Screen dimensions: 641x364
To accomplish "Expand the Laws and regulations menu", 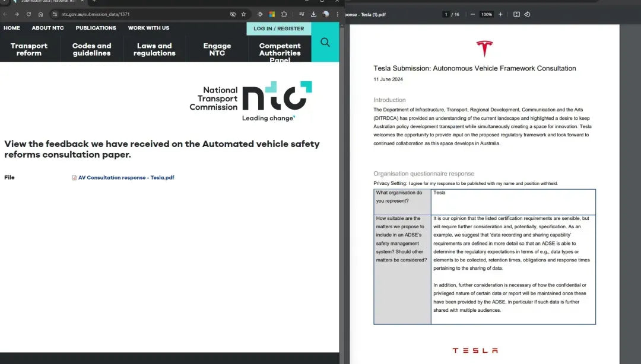I will [154, 49].
